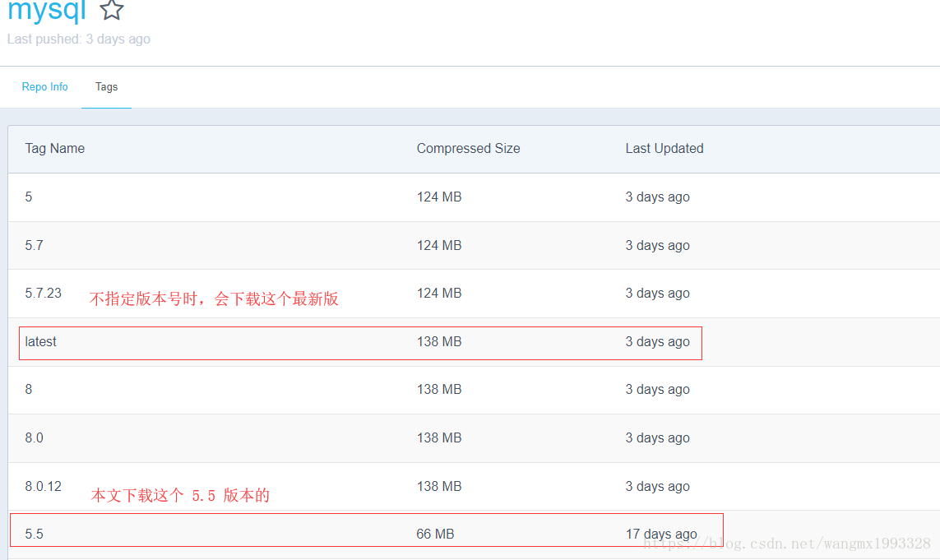Click the 17 days ago cell for tag 5.5
The image size is (940, 560).
tap(661, 535)
